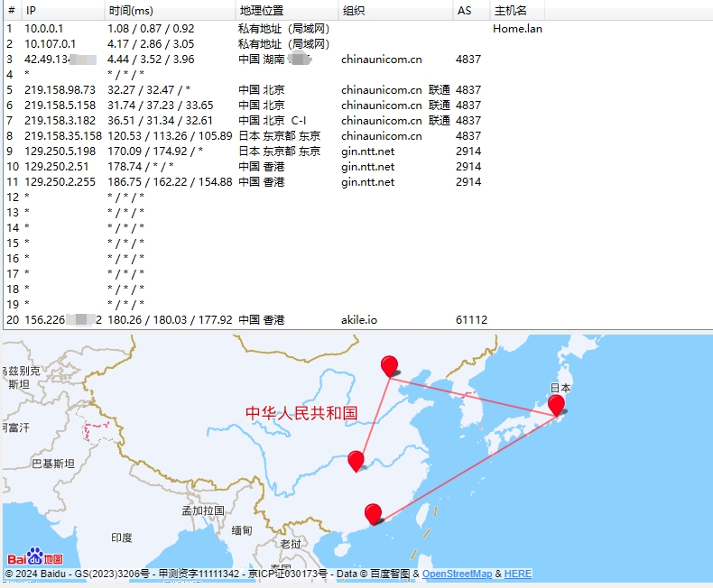This screenshot has height=588, width=713.
Task: Click the 时间(ms) column header
Action: point(170,10)
